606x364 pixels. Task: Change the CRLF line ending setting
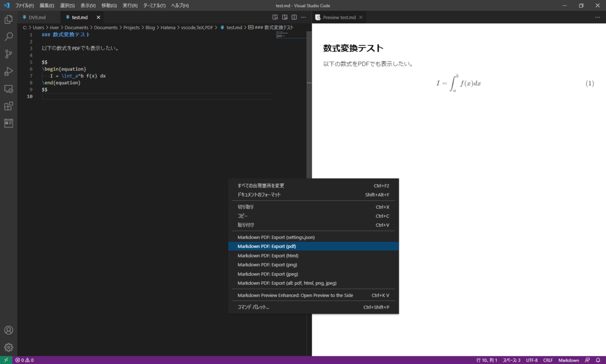click(x=548, y=360)
